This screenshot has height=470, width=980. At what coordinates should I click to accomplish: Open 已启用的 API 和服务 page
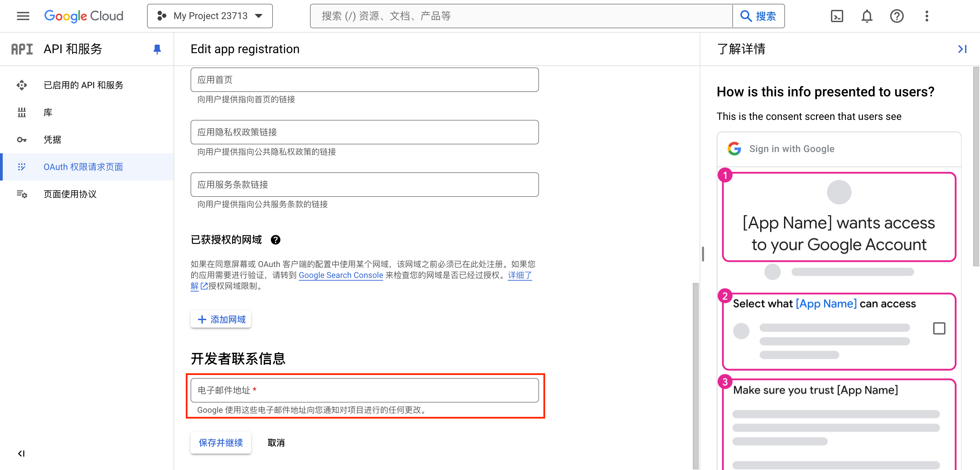click(87, 85)
